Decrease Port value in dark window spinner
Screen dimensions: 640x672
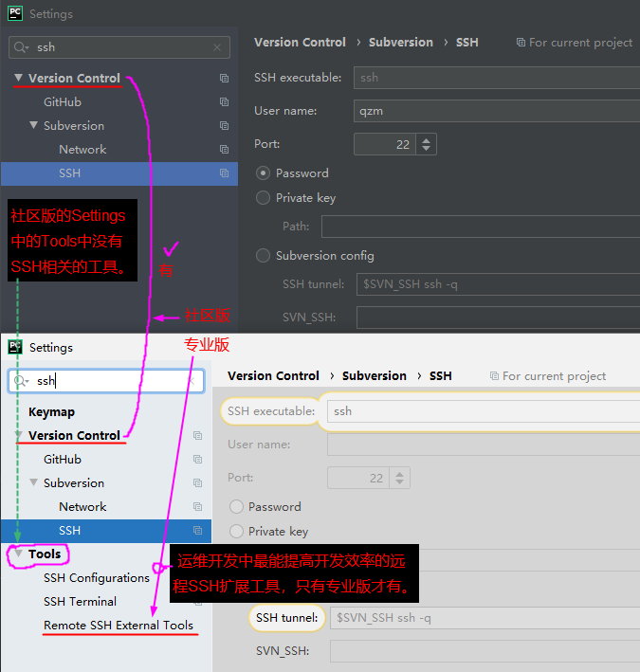click(x=426, y=148)
